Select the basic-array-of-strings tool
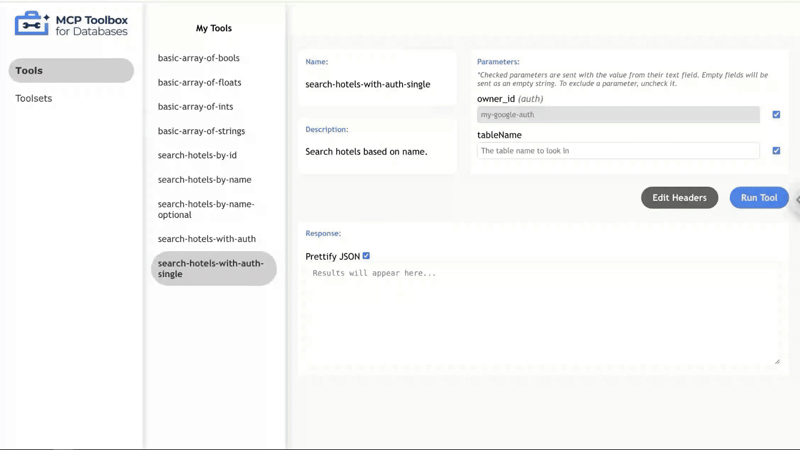This screenshot has width=800, height=450. (x=201, y=131)
